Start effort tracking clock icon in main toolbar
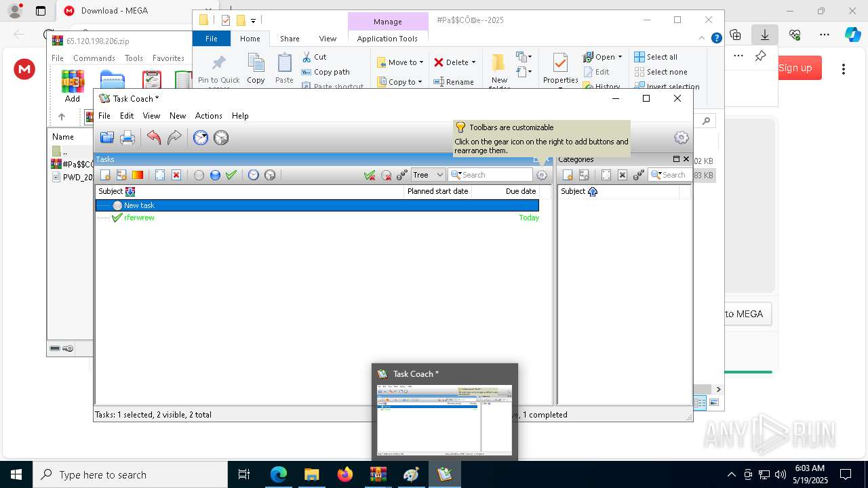The height and width of the screenshot is (488, 868). 201,138
